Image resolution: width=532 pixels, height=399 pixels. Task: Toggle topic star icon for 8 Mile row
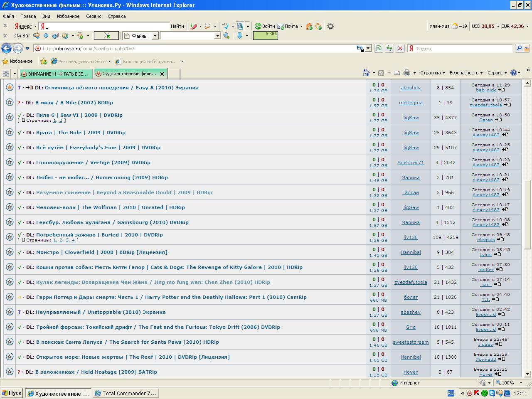[10, 103]
